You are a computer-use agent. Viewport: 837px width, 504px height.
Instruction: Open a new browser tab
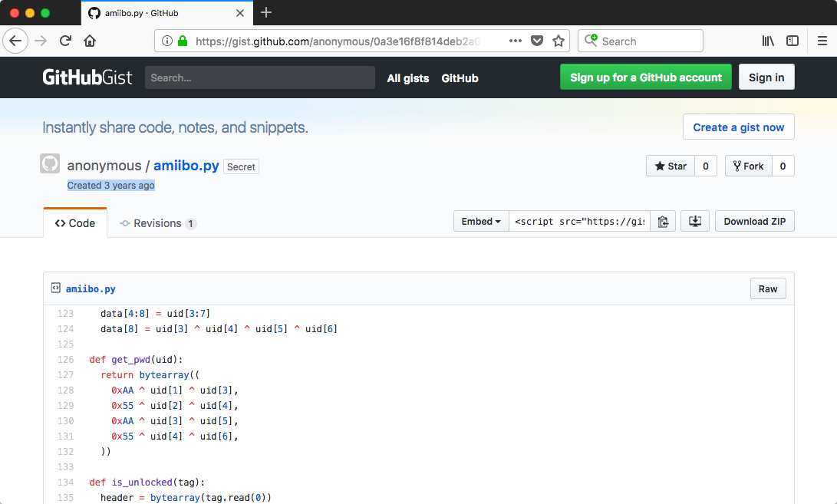tap(266, 12)
